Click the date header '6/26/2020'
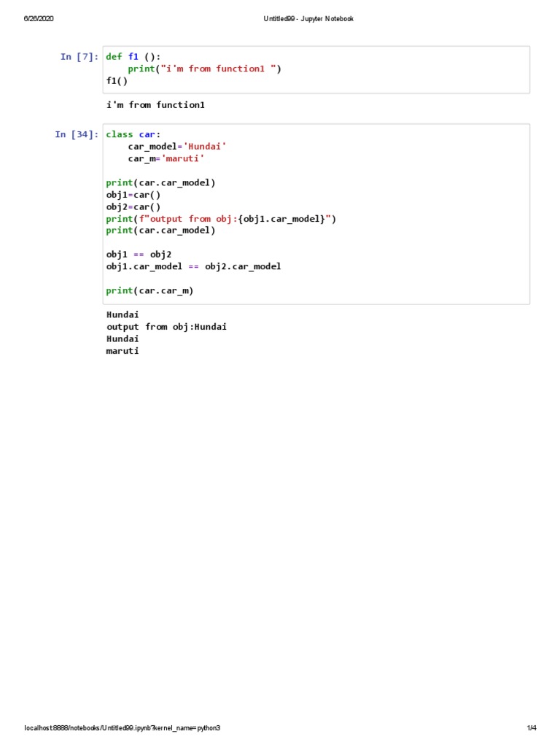Image resolution: width=560 pixels, height=747 pixels. point(39,18)
